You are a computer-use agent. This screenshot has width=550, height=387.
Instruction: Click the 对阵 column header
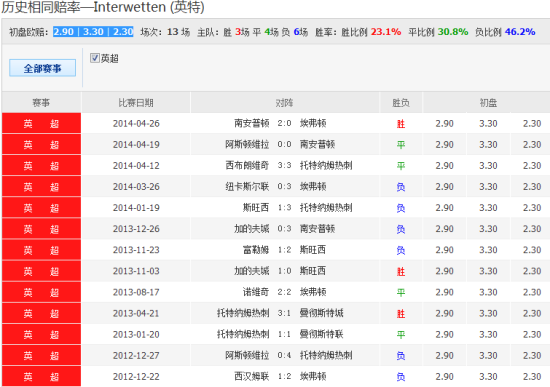[285, 103]
